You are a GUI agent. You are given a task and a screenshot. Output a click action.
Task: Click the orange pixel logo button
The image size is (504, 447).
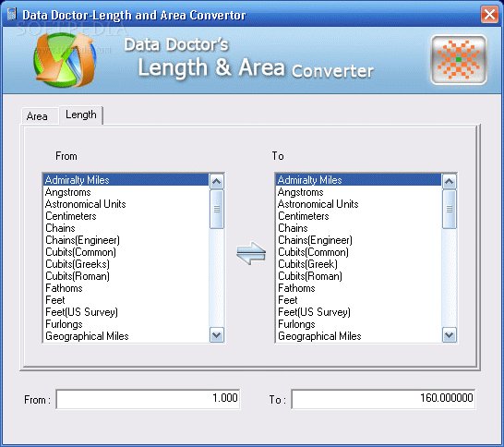click(459, 60)
